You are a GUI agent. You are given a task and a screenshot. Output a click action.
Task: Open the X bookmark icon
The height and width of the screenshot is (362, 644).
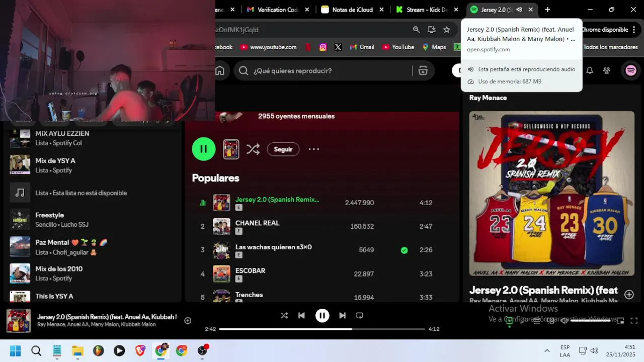(338, 47)
